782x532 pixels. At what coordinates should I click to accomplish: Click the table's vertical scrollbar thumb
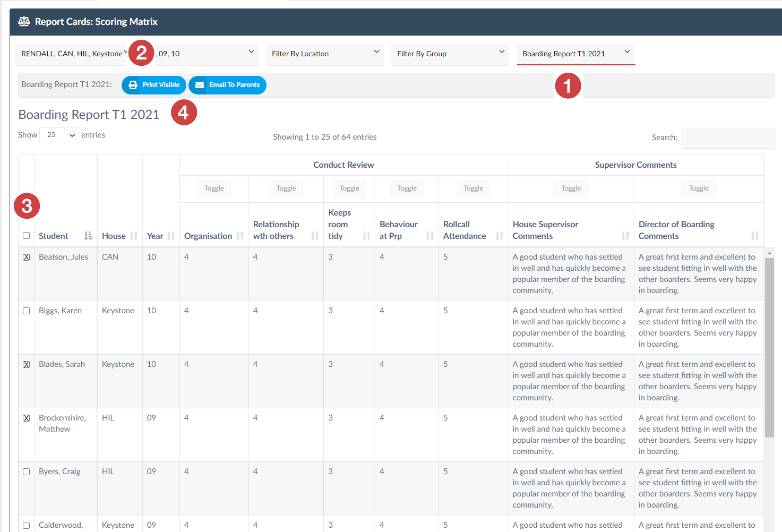point(769,348)
